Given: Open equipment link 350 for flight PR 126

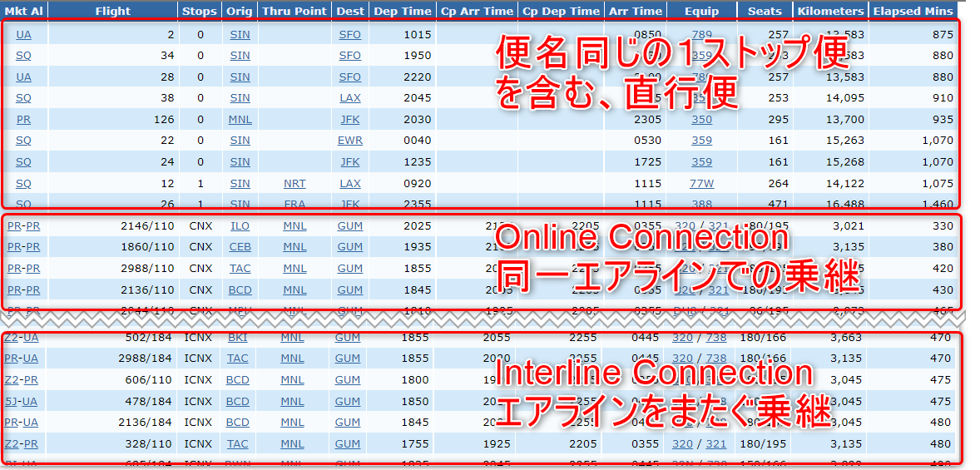Looking at the screenshot, I should pos(701,120).
